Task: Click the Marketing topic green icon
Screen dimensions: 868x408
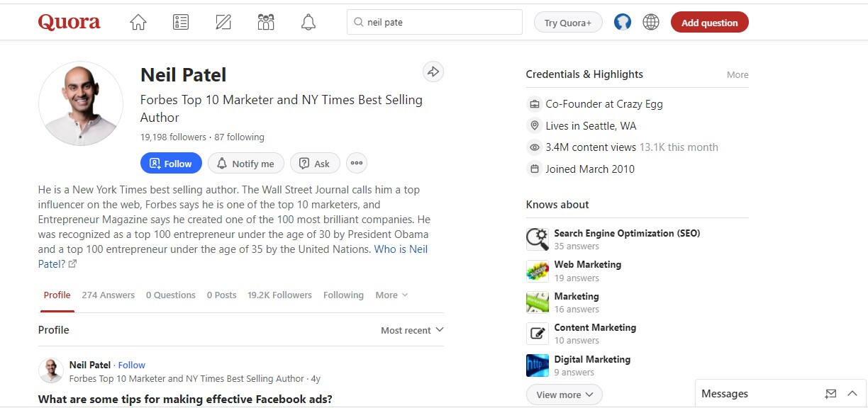Action: pos(538,302)
